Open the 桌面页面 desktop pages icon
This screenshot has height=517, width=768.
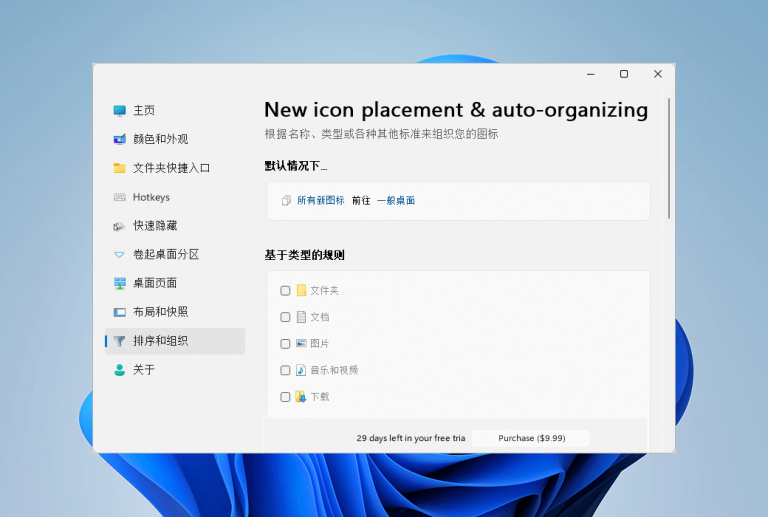(x=120, y=283)
